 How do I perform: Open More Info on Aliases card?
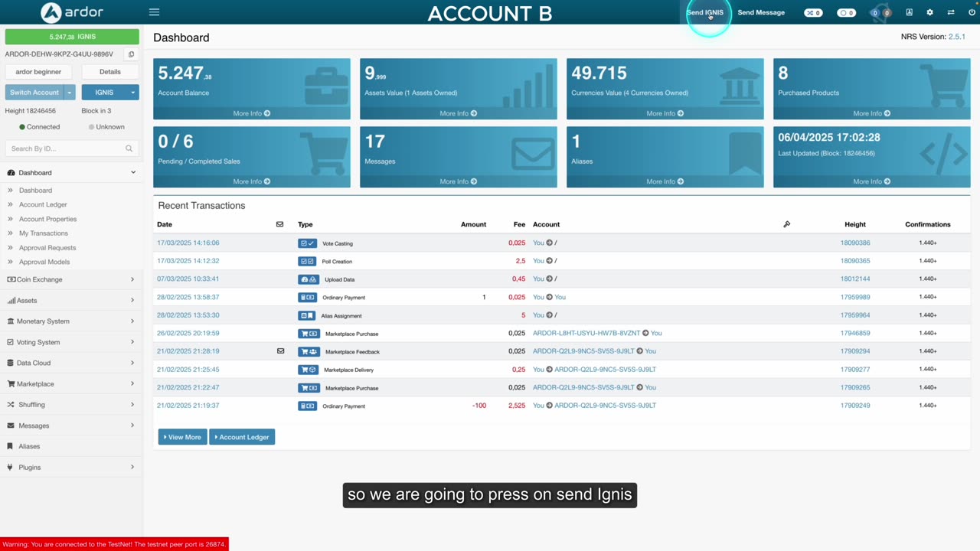point(665,181)
